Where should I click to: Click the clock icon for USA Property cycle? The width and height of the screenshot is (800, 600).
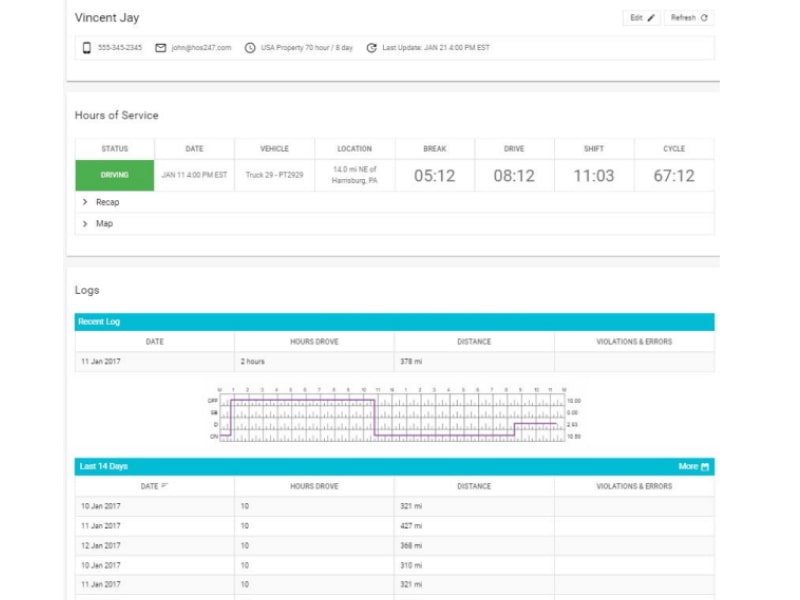[250, 48]
